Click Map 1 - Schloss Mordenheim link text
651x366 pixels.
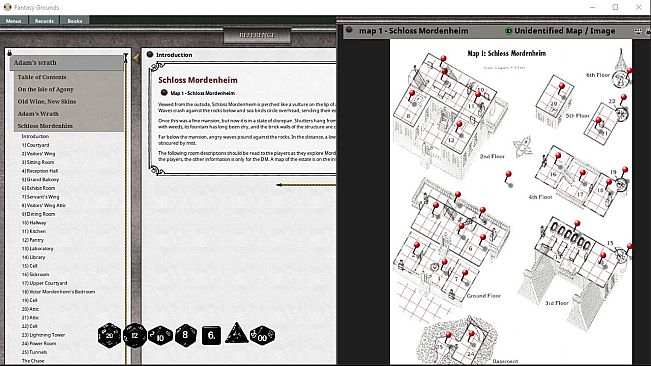pyautogui.click(x=203, y=93)
